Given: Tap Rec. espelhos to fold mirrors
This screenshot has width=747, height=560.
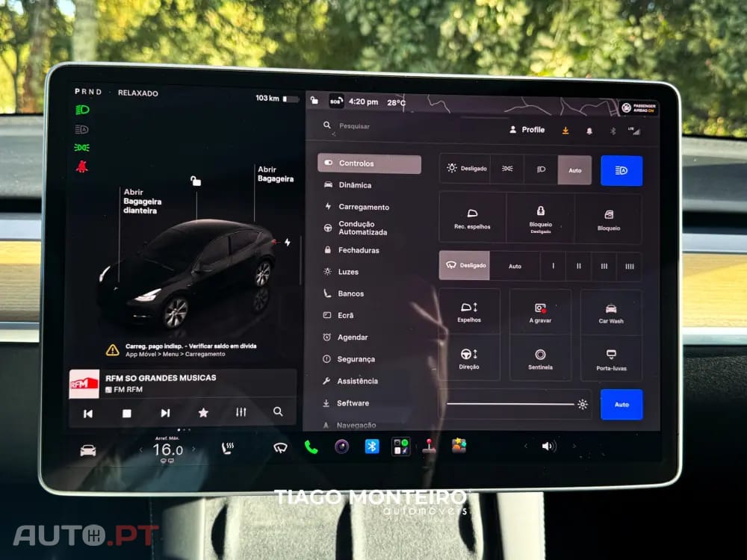Looking at the screenshot, I should (472, 218).
